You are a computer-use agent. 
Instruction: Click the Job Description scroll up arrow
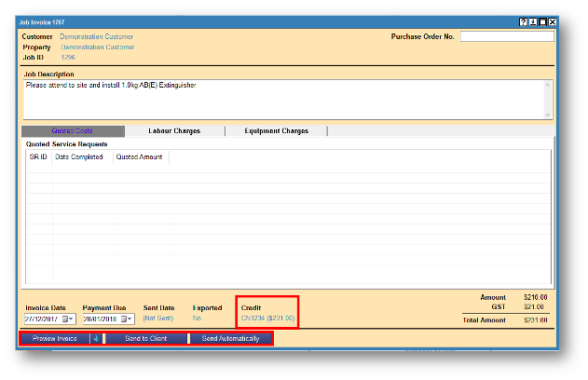[x=548, y=85]
